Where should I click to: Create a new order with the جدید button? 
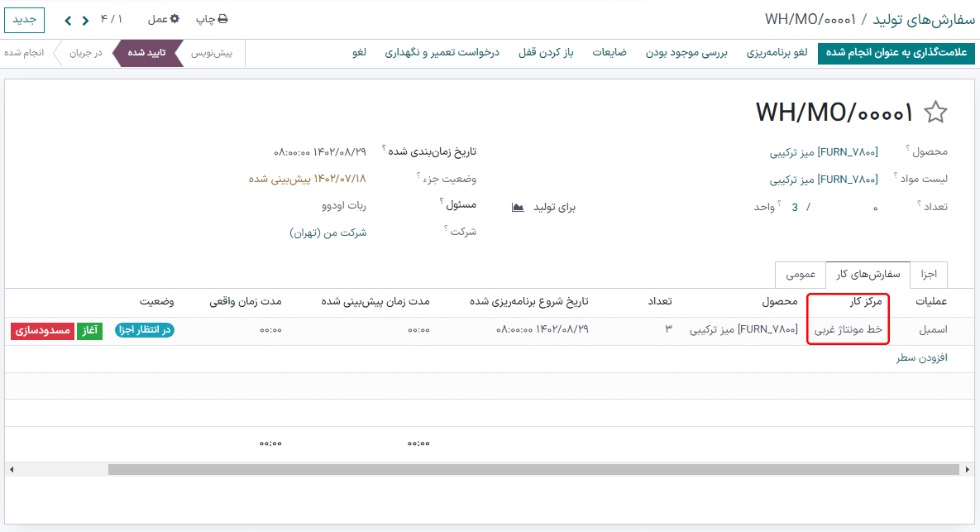click(x=24, y=18)
